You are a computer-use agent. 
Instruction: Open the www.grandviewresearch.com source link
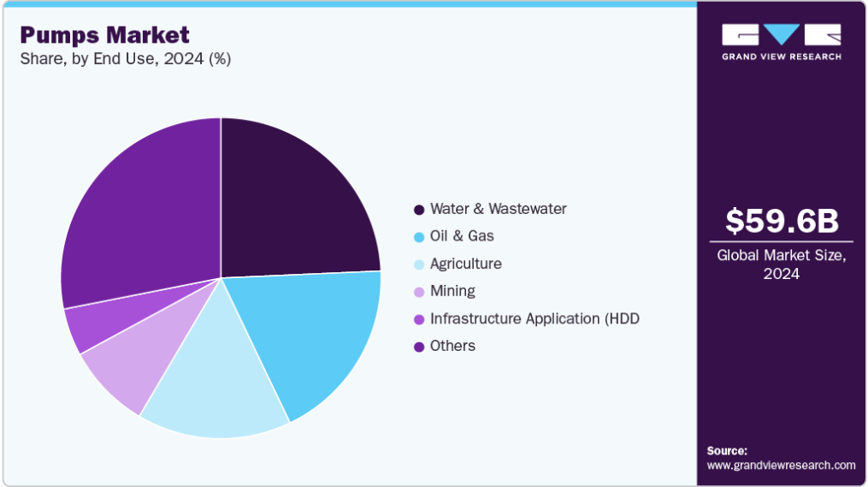781,466
